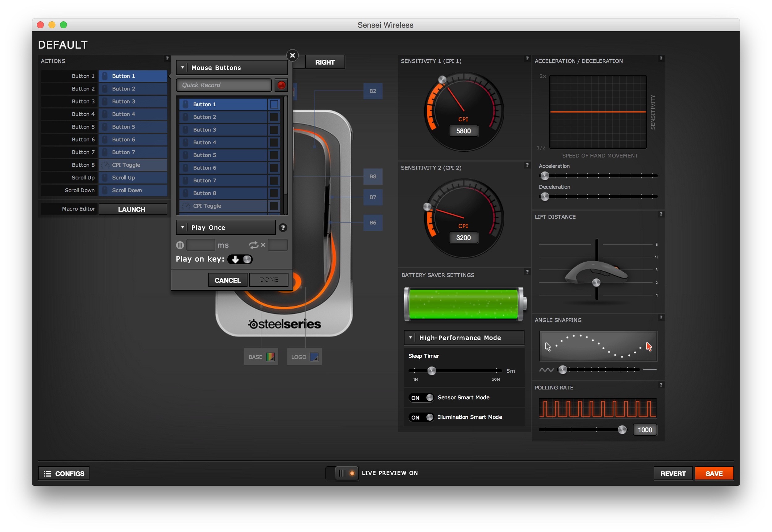Select Button 8 in the popup list
This screenshot has width=772, height=532.
point(223,193)
